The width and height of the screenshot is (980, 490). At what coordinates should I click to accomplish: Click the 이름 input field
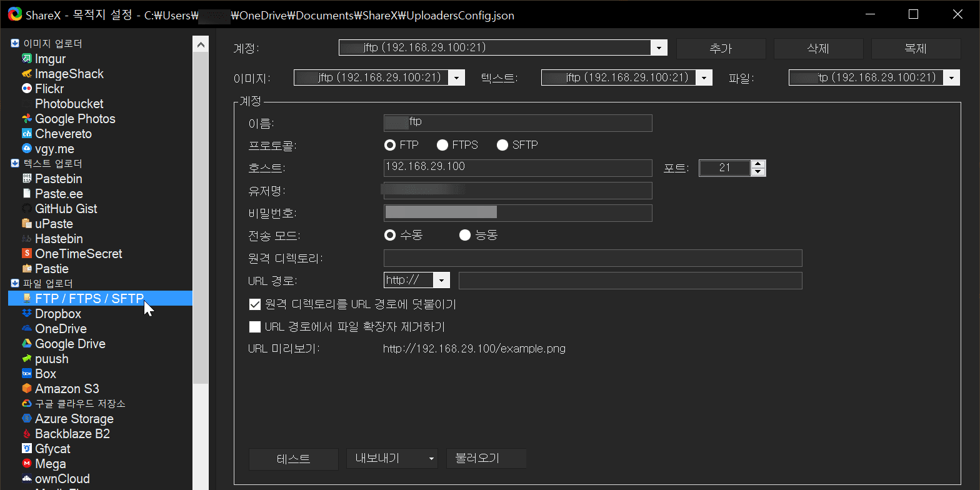pyautogui.click(x=517, y=122)
